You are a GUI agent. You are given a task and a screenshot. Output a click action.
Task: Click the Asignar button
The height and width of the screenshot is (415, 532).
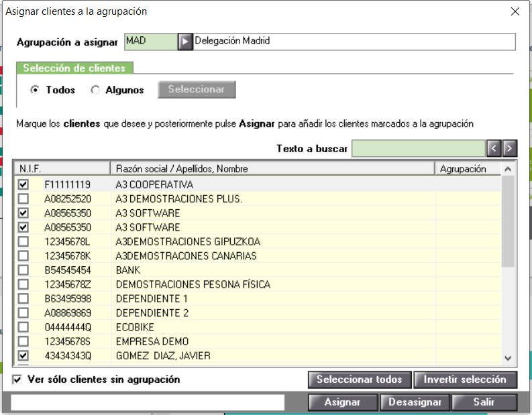(343, 402)
